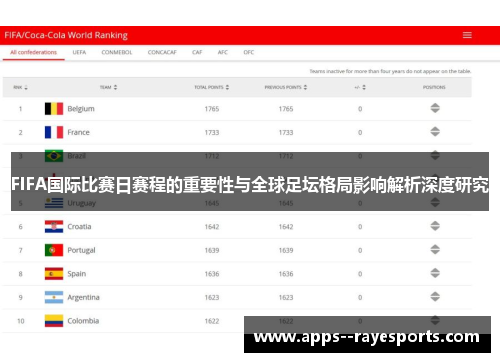Sort by PREVIOUS POINTS column
The image size is (500, 362).
pos(286,87)
